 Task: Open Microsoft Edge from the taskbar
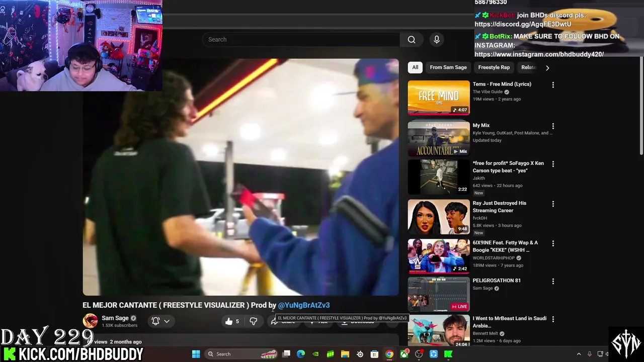point(301,354)
